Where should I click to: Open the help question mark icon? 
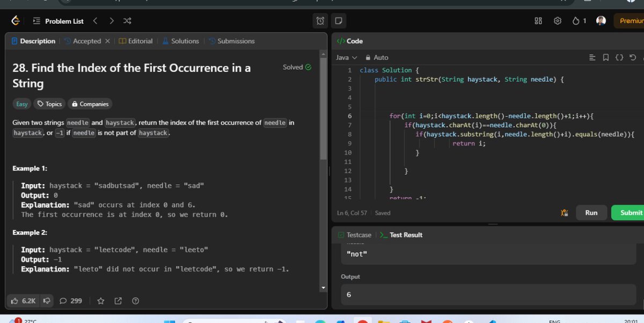click(x=135, y=301)
